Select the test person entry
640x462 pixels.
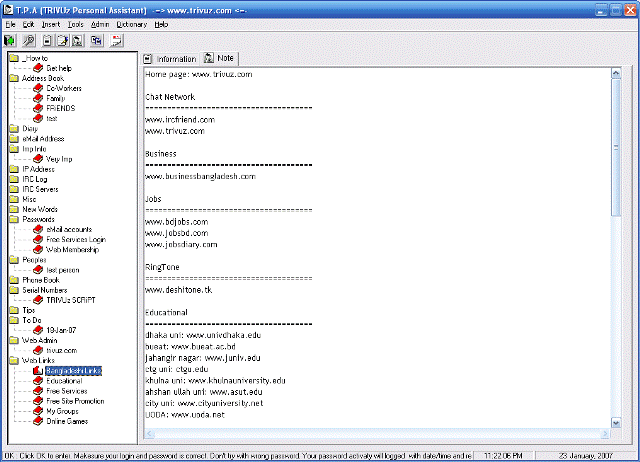[62, 270]
